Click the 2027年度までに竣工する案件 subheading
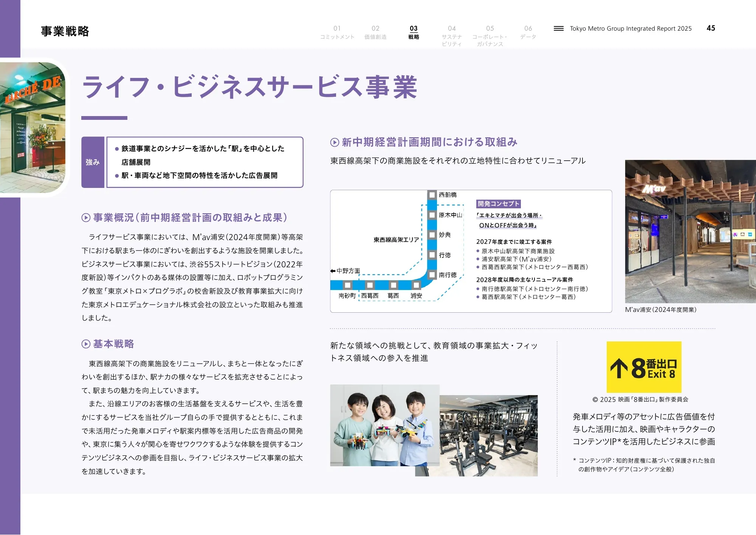Image resolution: width=756 pixels, height=535 pixels. click(x=514, y=242)
